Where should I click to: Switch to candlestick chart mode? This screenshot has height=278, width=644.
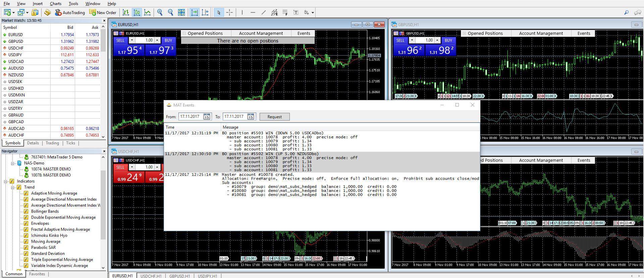137,13
